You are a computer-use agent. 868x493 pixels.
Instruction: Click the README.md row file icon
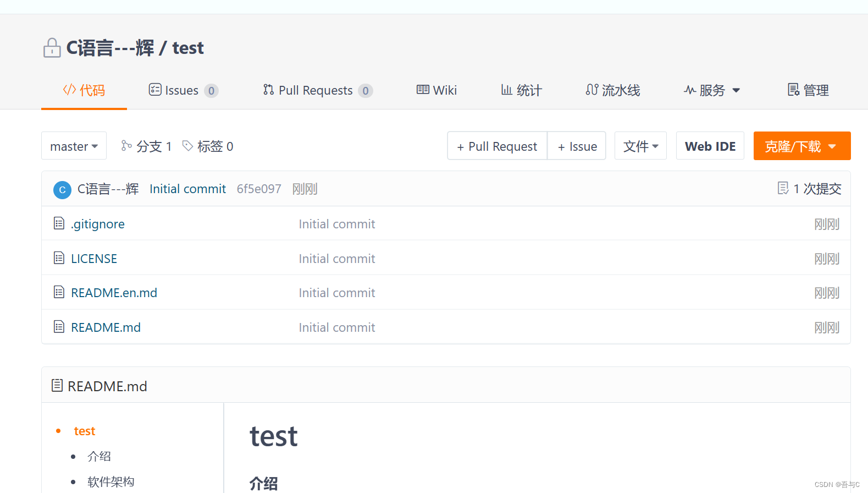click(x=59, y=326)
